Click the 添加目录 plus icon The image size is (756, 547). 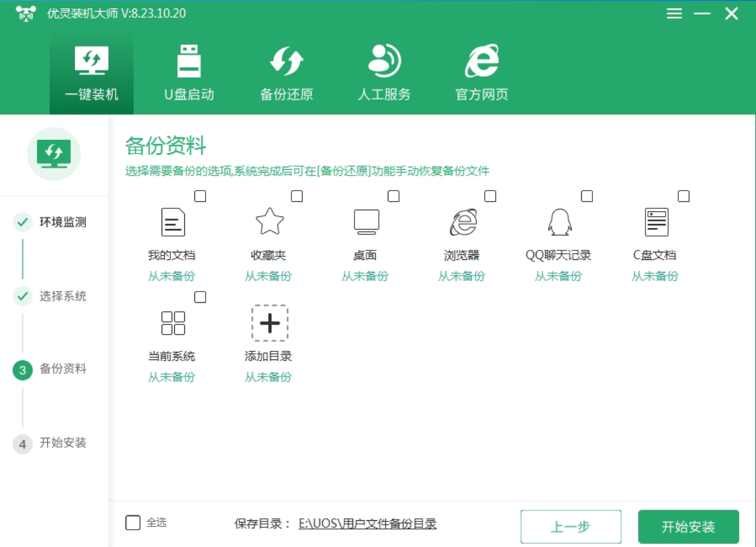(270, 323)
